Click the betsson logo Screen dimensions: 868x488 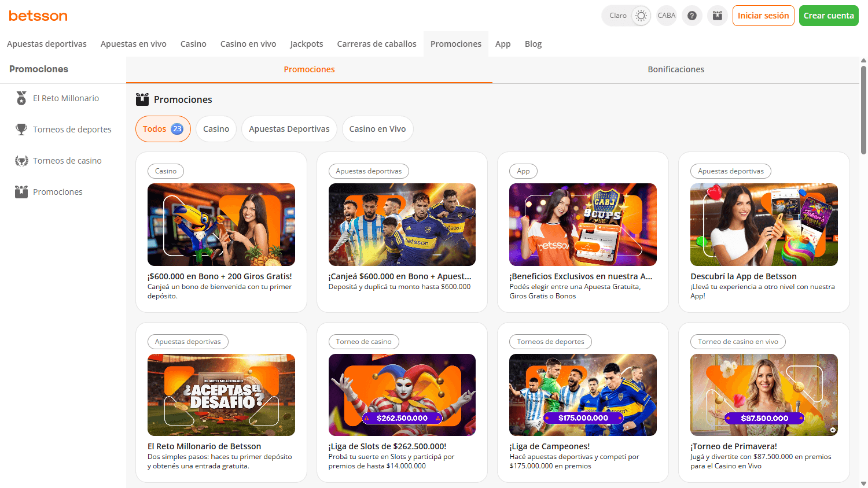coord(38,16)
